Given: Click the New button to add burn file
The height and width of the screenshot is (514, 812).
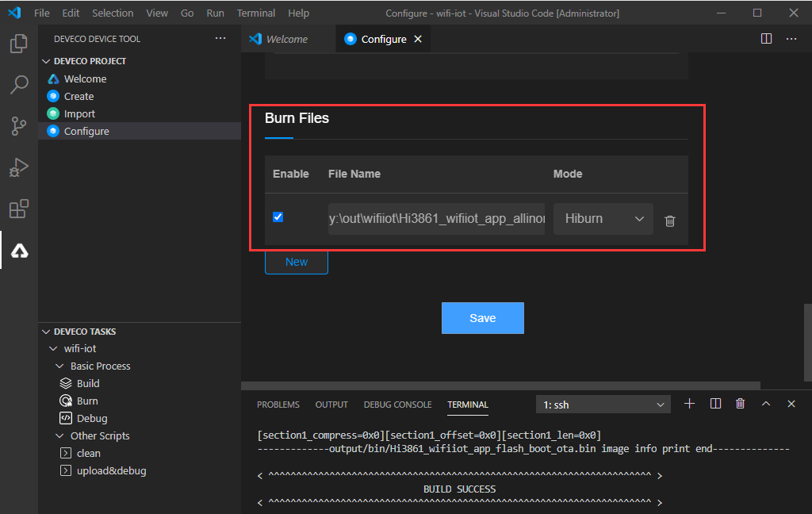Looking at the screenshot, I should coord(297,262).
